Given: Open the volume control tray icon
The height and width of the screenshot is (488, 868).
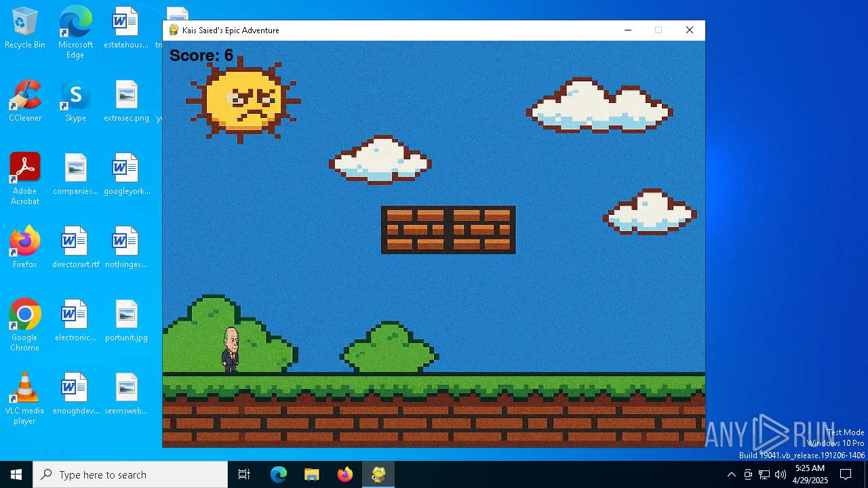Looking at the screenshot, I should [781, 474].
